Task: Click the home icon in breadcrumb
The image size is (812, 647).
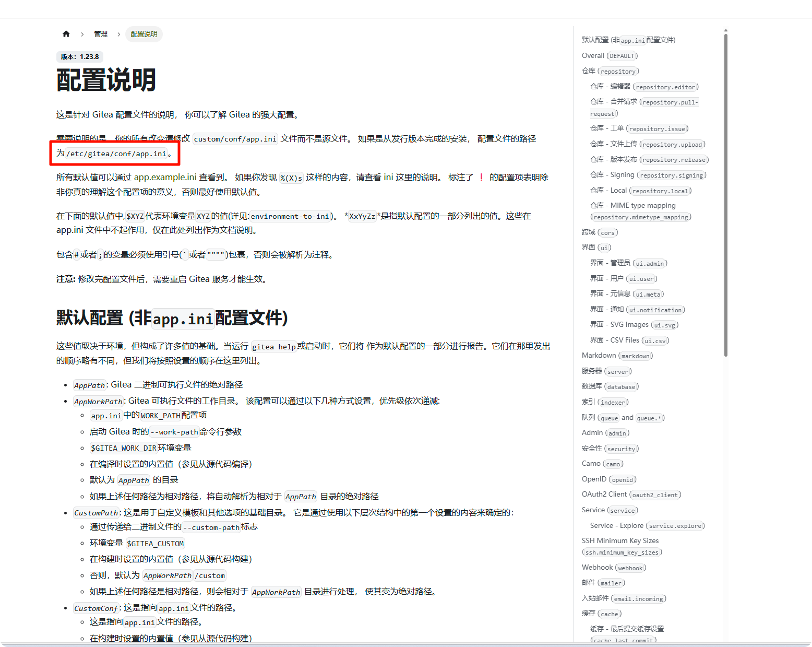Action: pyautogui.click(x=66, y=34)
